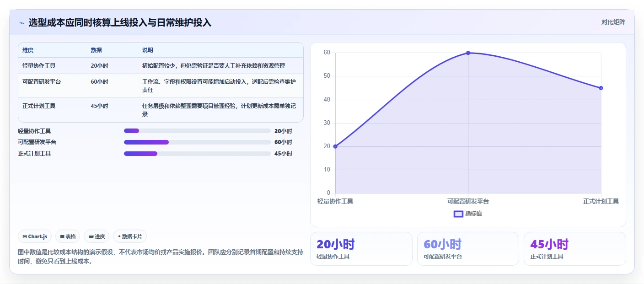Click description starting 任务层级和依赖整理
Screen dimensions: 644x284
219,110
